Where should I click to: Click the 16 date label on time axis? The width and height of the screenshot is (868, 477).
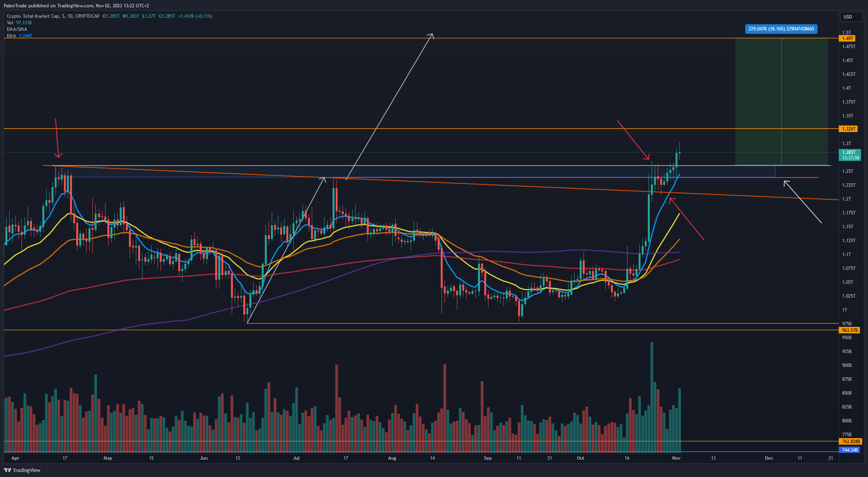627,458
